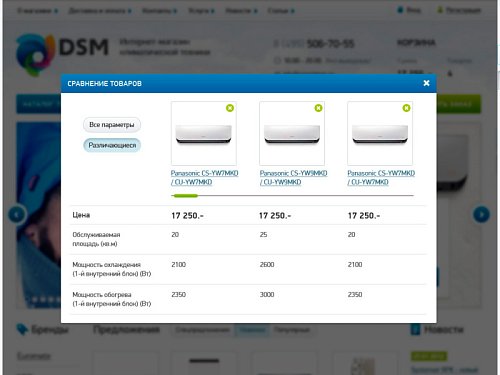The height and width of the screenshot is (375, 500).
Task: Select the Различающиеся filter
Action: [x=112, y=145]
